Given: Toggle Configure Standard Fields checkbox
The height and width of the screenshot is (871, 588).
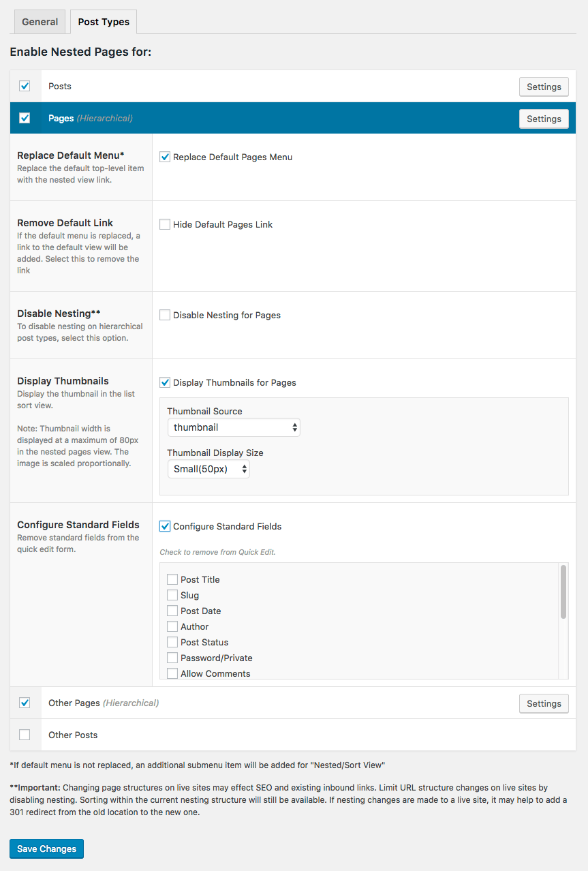Looking at the screenshot, I should [x=165, y=526].
